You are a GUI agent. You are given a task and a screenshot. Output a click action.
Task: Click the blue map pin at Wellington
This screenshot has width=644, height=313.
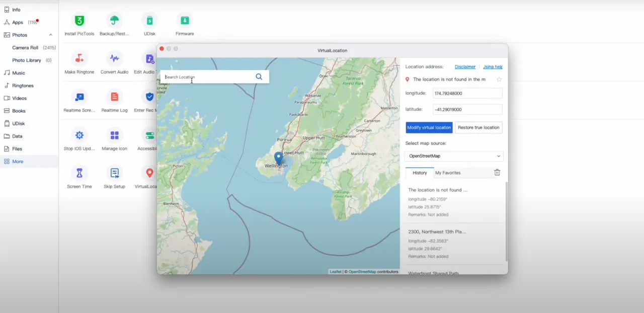pyautogui.click(x=279, y=159)
